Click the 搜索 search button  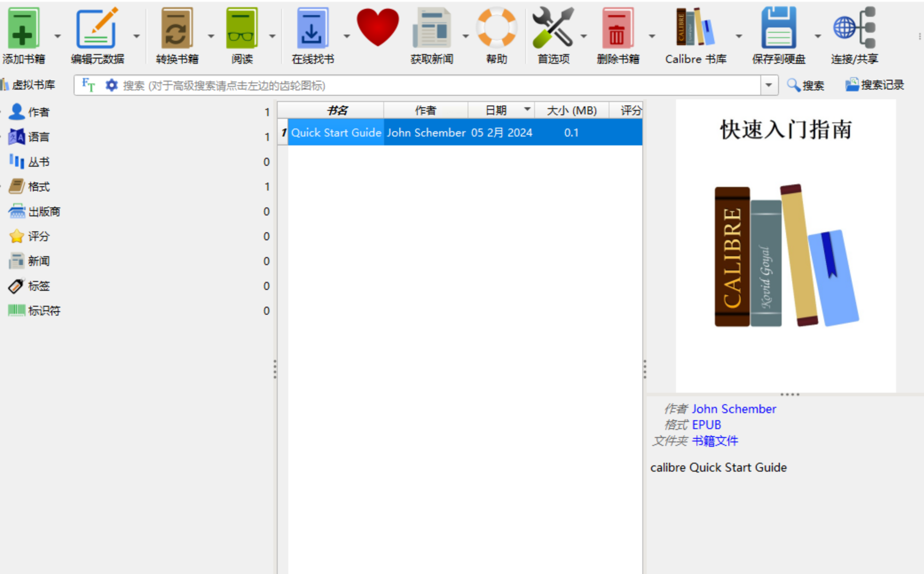point(806,85)
